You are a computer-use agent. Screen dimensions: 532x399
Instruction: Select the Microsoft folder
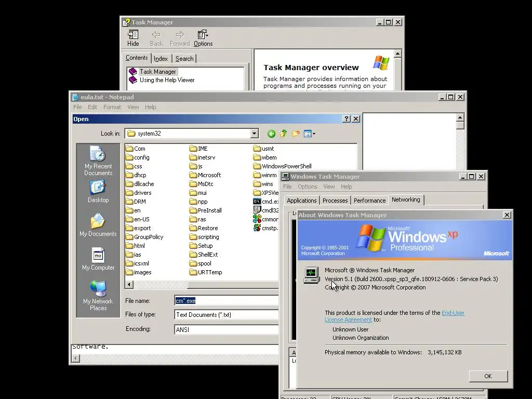click(205, 175)
